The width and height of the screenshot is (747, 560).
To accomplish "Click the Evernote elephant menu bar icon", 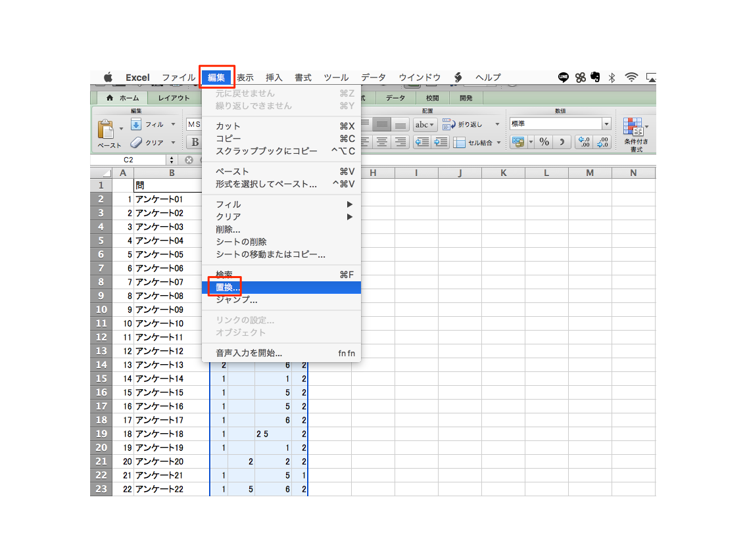I will point(596,77).
